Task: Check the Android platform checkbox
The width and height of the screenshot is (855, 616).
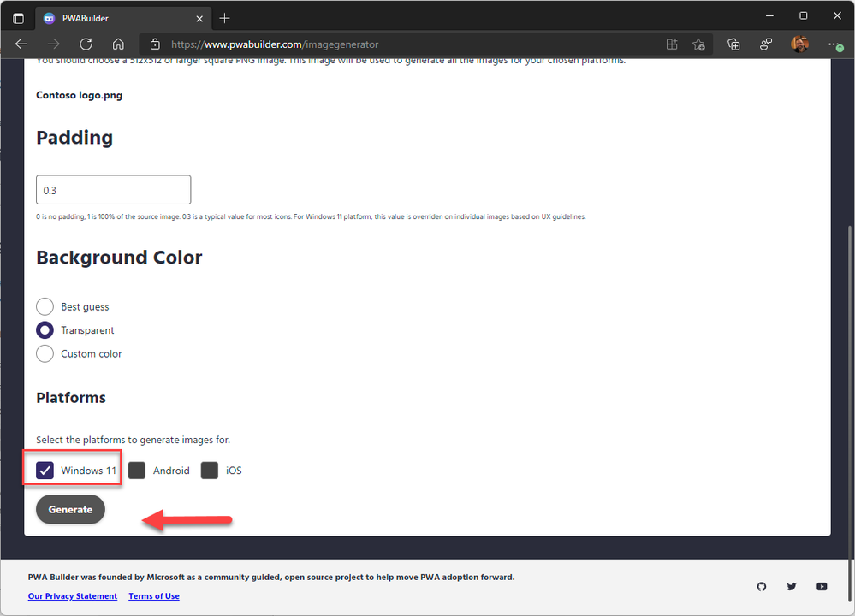Action: (137, 470)
